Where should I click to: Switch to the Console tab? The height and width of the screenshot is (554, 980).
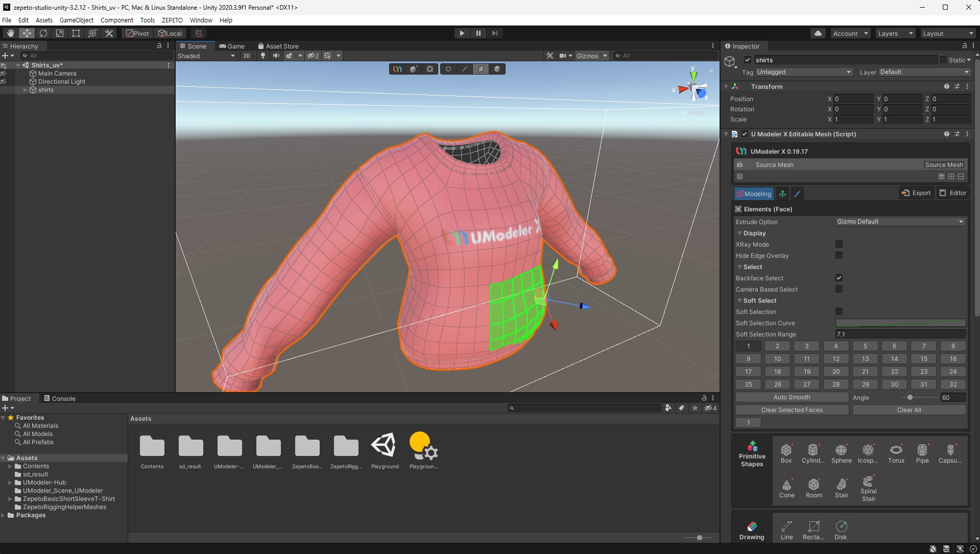coord(60,398)
